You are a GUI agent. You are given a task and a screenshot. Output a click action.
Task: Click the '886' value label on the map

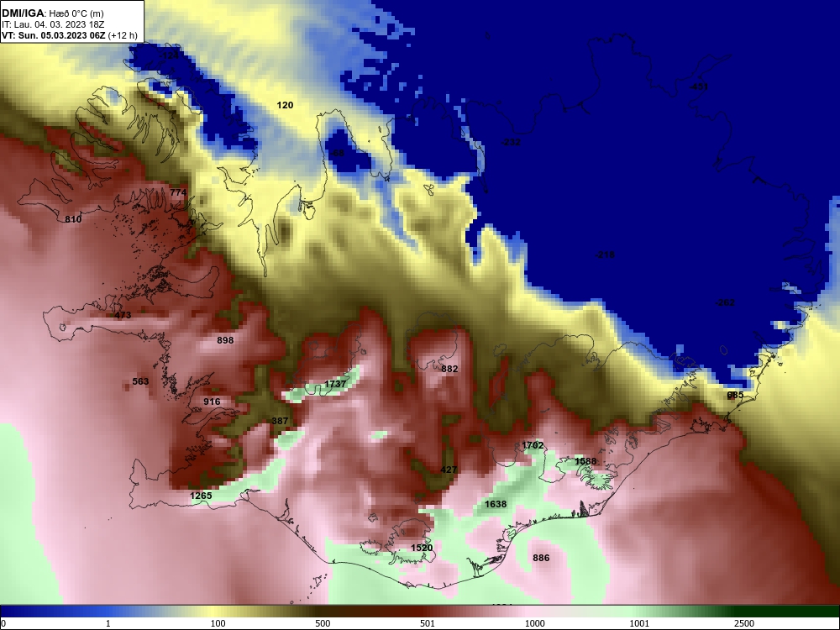click(541, 559)
